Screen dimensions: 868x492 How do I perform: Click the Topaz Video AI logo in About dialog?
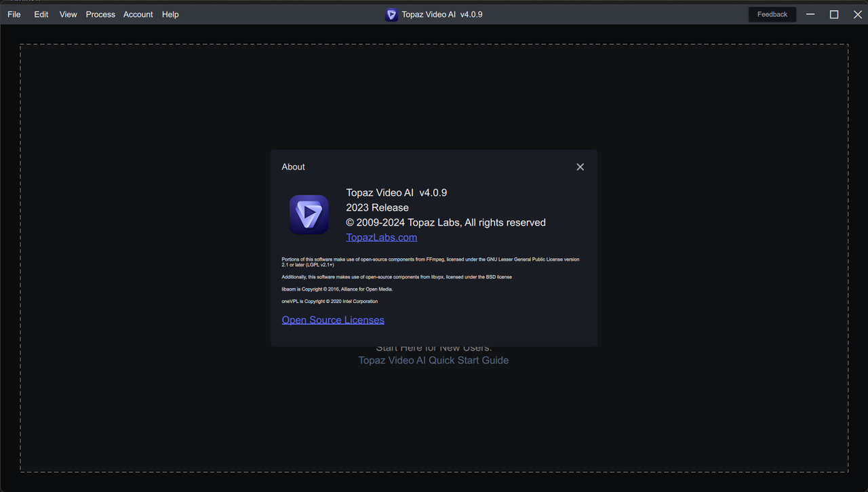click(309, 215)
